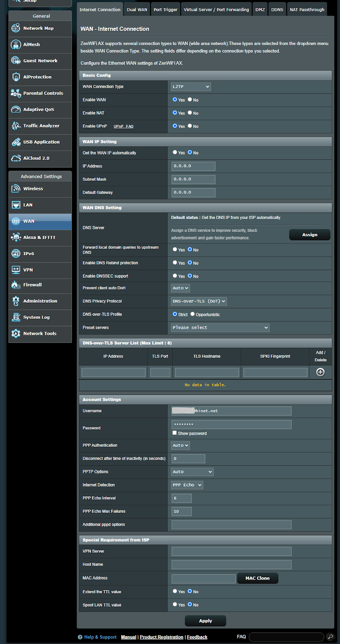Open DNS Privacy Protocol dropdown
The height and width of the screenshot is (644, 340).
199,301
